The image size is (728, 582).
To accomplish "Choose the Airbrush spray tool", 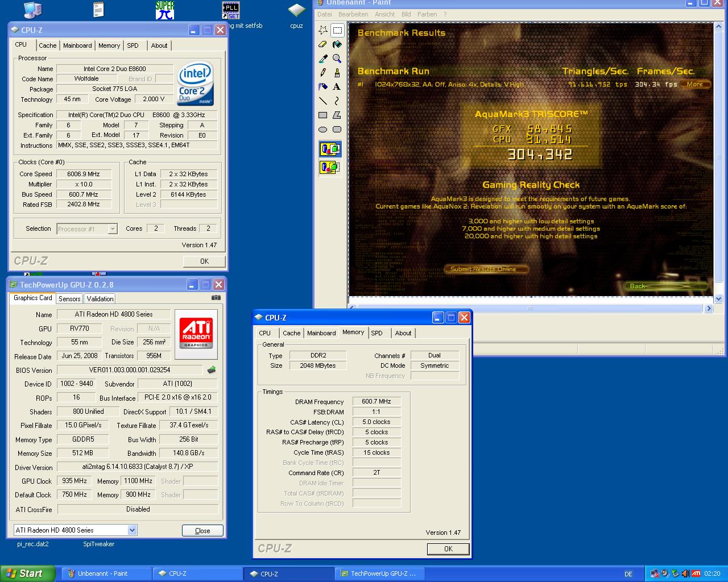I will pyautogui.click(x=323, y=86).
